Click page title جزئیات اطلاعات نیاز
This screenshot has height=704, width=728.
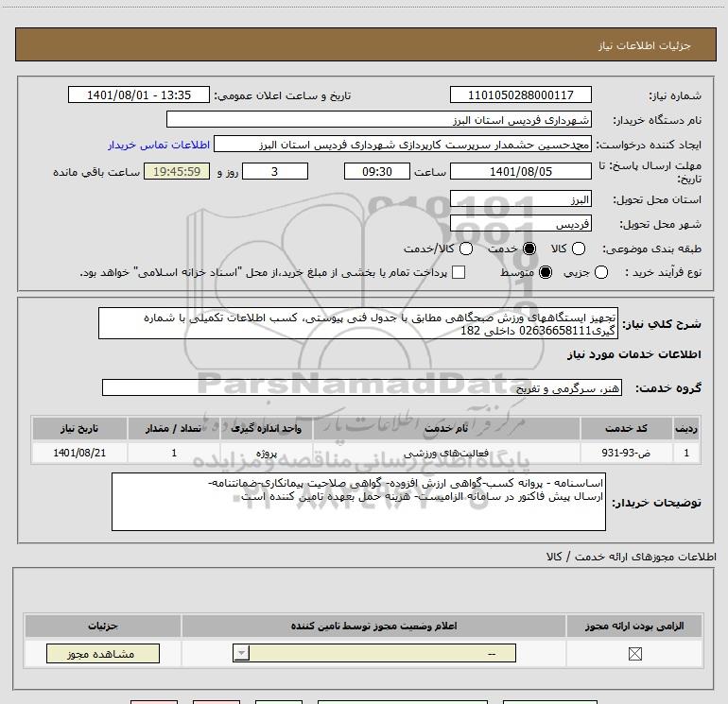point(644,45)
